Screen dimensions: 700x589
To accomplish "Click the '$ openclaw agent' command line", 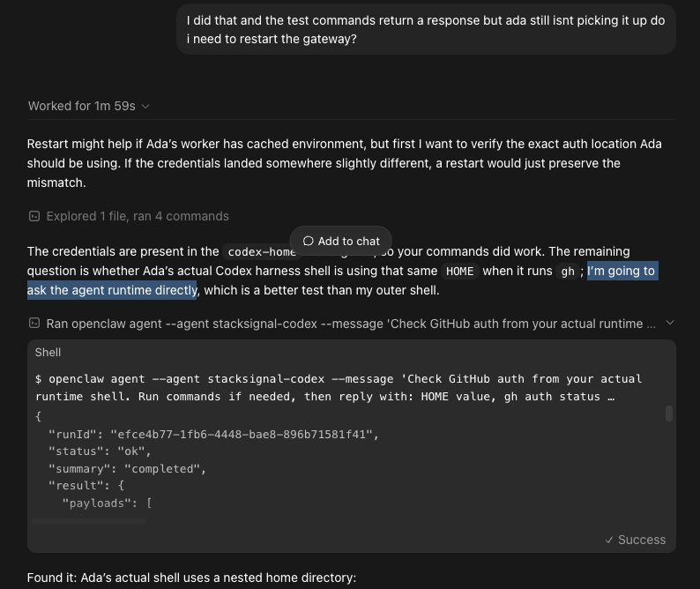I will [x=339, y=388].
